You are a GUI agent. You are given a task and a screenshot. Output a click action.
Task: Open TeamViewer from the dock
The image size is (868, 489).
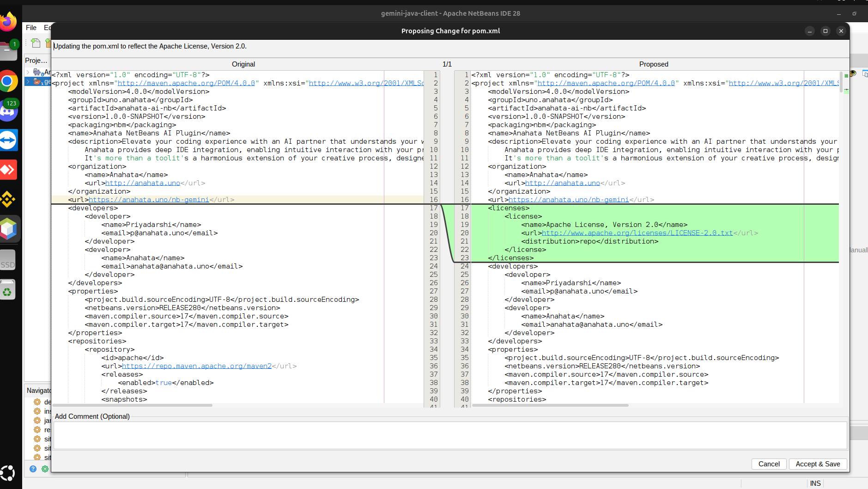[8, 140]
